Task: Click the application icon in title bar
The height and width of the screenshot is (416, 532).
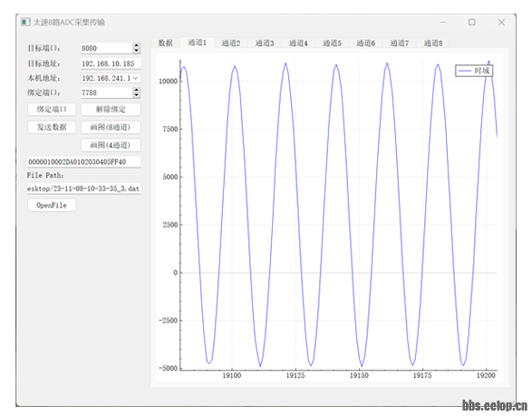Action: pyautogui.click(x=25, y=22)
